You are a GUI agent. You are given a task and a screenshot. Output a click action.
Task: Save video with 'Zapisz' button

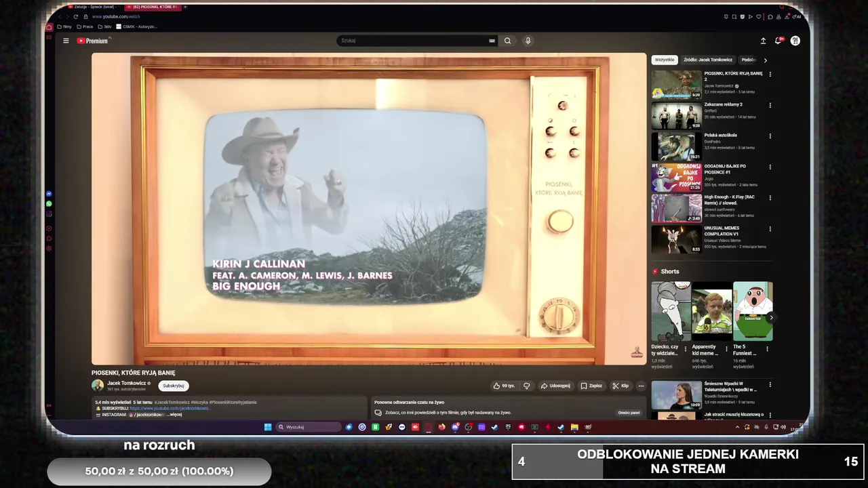tap(591, 386)
